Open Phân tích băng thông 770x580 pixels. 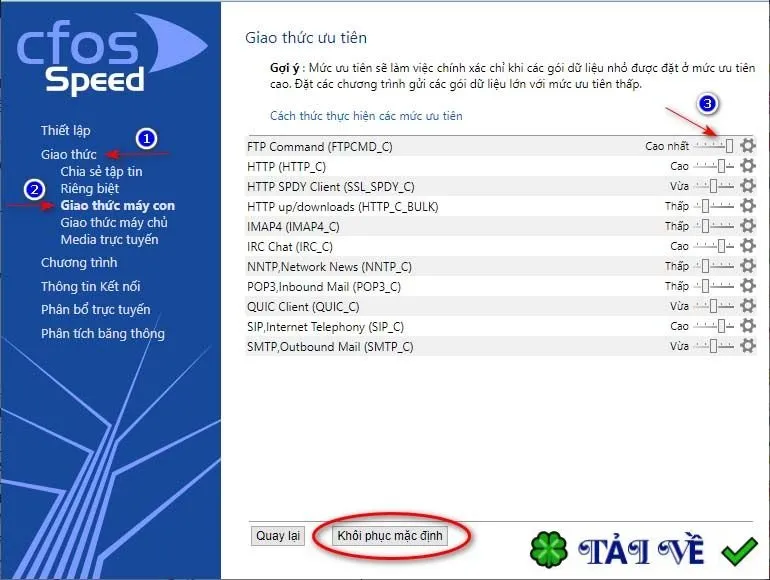pos(103,333)
